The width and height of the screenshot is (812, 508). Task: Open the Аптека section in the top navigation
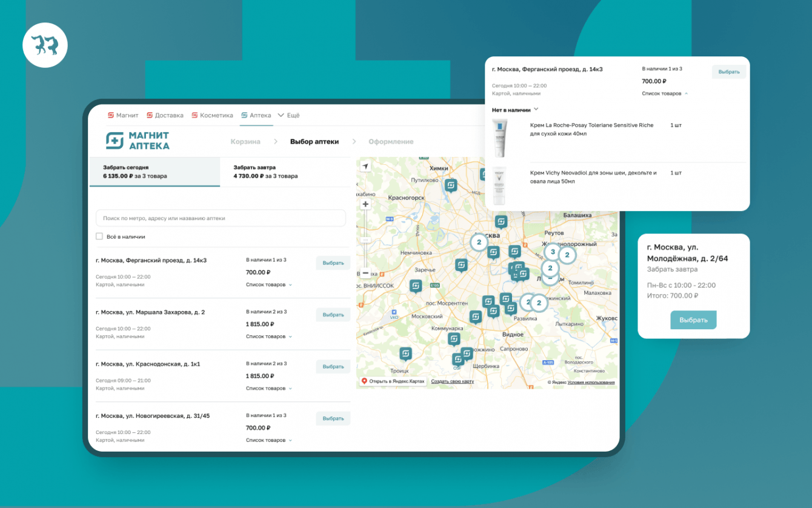(x=256, y=115)
